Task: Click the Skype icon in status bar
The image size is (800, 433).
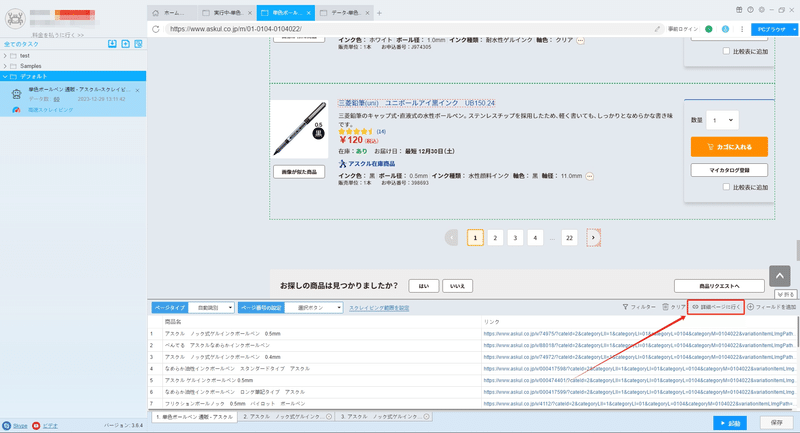Action: coord(7,425)
